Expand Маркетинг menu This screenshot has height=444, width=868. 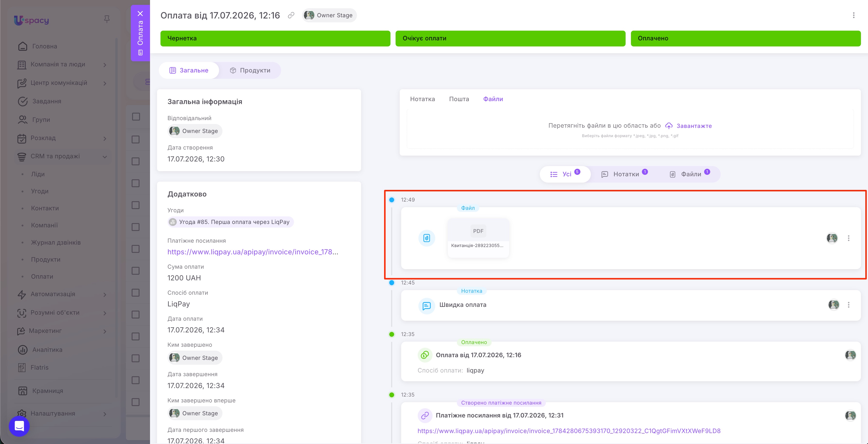coord(105,331)
